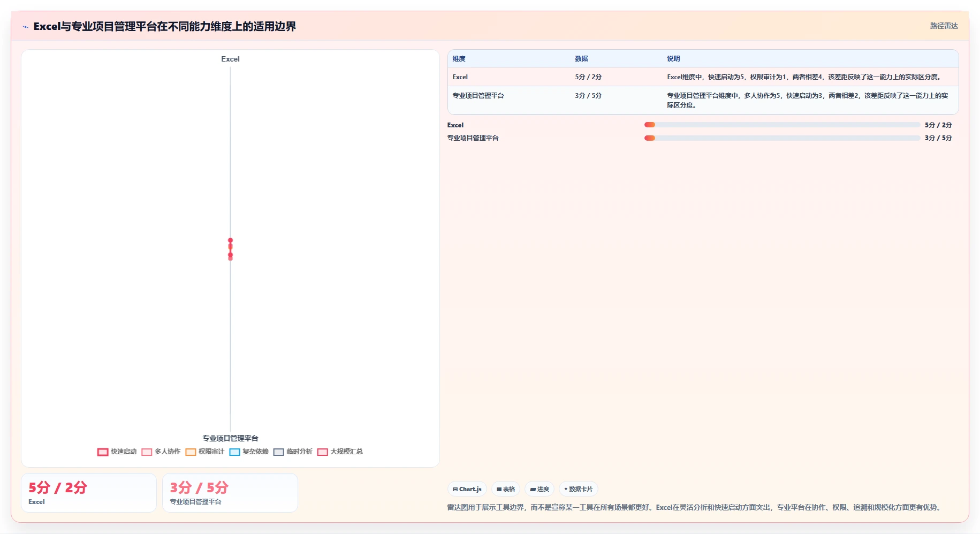The height and width of the screenshot is (534, 980).
Task: Toggle the 权限审计 legend item
Action: [205, 452]
